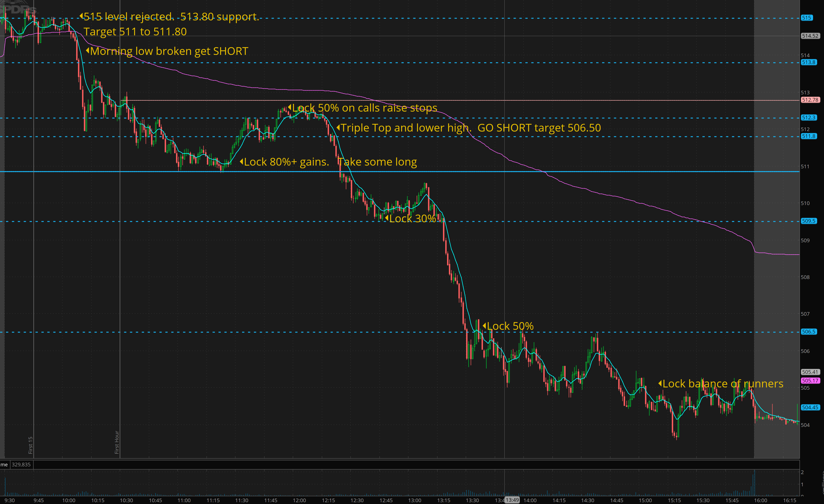The width and height of the screenshot is (824, 504).
Task: Click the volume value 329,835 field
Action: [21, 464]
